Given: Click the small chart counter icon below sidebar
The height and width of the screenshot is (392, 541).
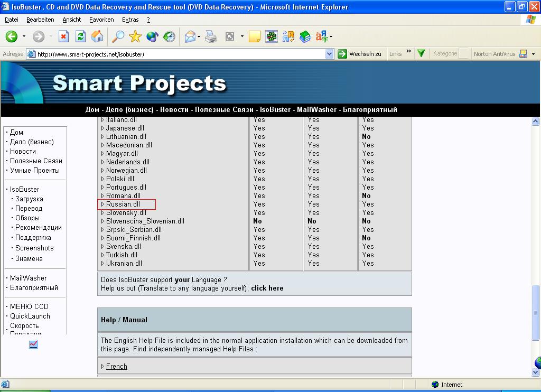Looking at the screenshot, I should pyautogui.click(x=33, y=344).
